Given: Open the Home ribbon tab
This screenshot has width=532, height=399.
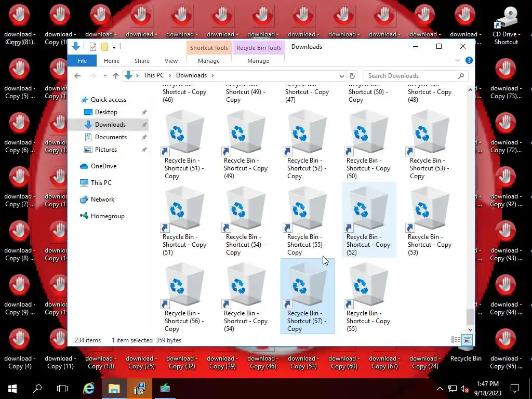Looking at the screenshot, I should point(112,61).
